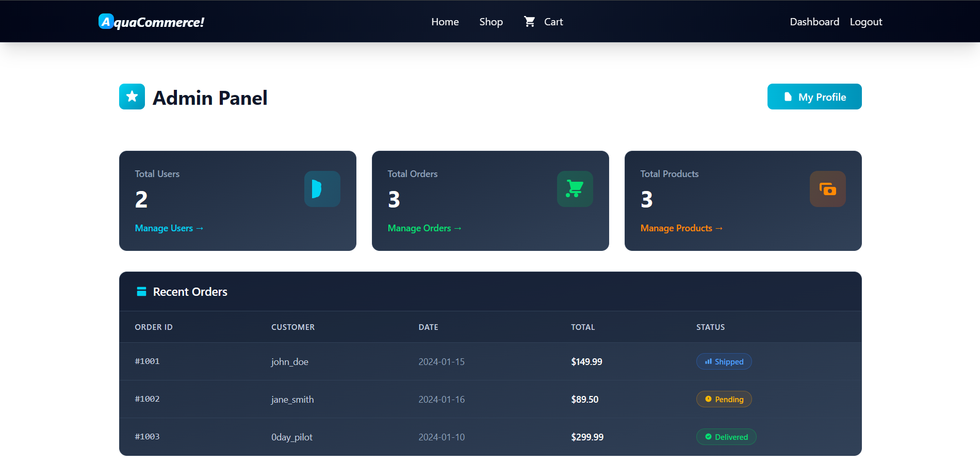
Task: Click the Total Orders count 3
Action: pyautogui.click(x=394, y=199)
